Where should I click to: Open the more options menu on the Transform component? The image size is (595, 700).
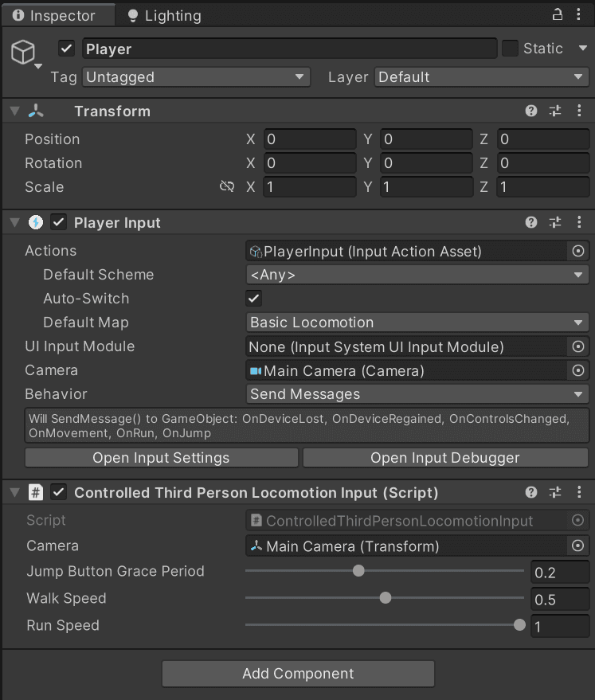[x=580, y=111]
